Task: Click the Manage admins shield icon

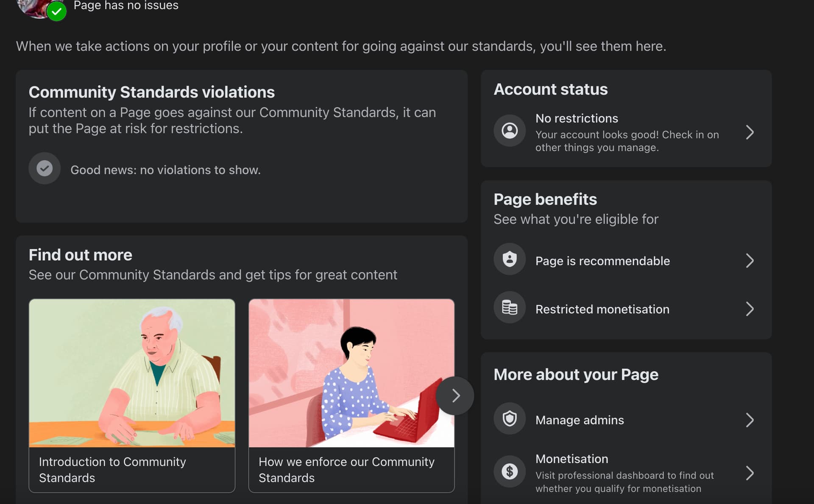Action: 510,419
